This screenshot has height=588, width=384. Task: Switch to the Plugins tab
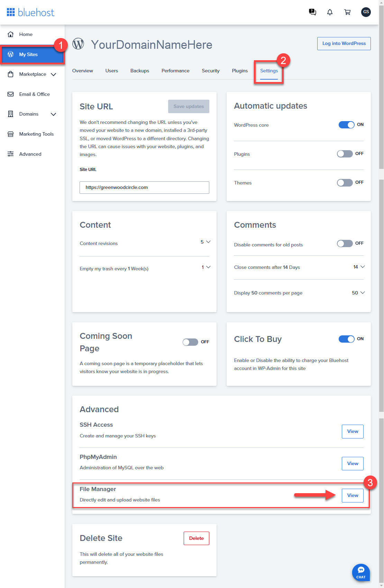(x=240, y=71)
